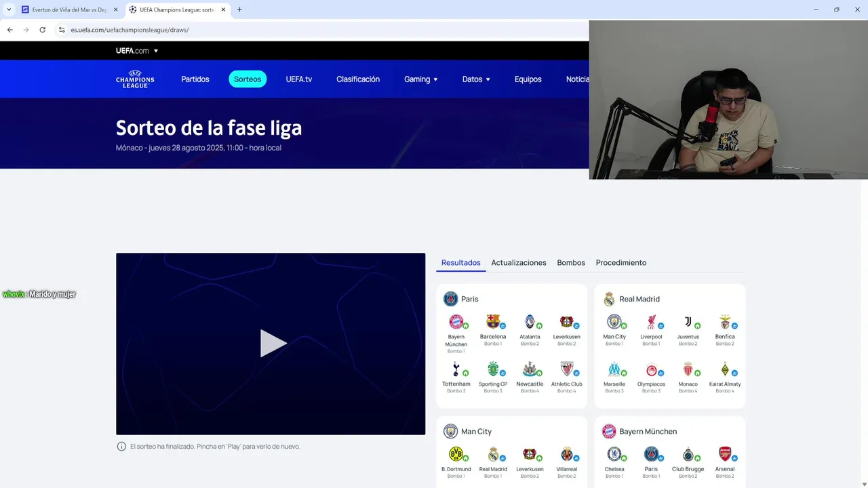Click the Man City group header
The height and width of the screenshot is (488, 868).
468,431
